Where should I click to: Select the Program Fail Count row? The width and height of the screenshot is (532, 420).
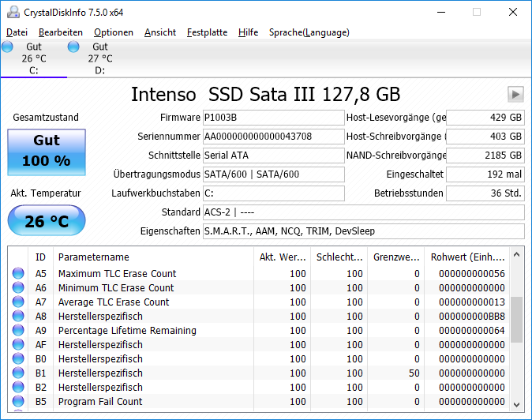click(259, 402)
